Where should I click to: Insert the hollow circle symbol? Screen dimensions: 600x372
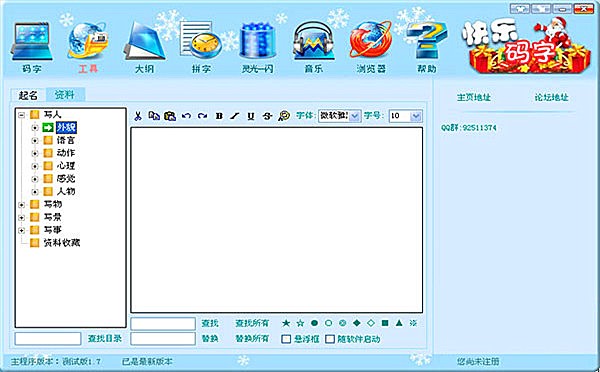pyautogui.click(x=328, y=323)
